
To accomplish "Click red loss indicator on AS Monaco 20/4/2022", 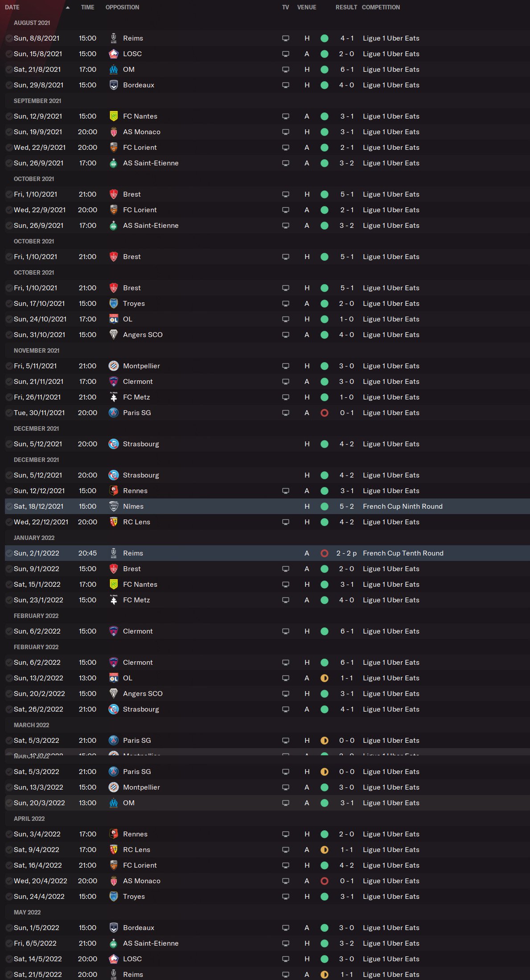I will point(325,881).
